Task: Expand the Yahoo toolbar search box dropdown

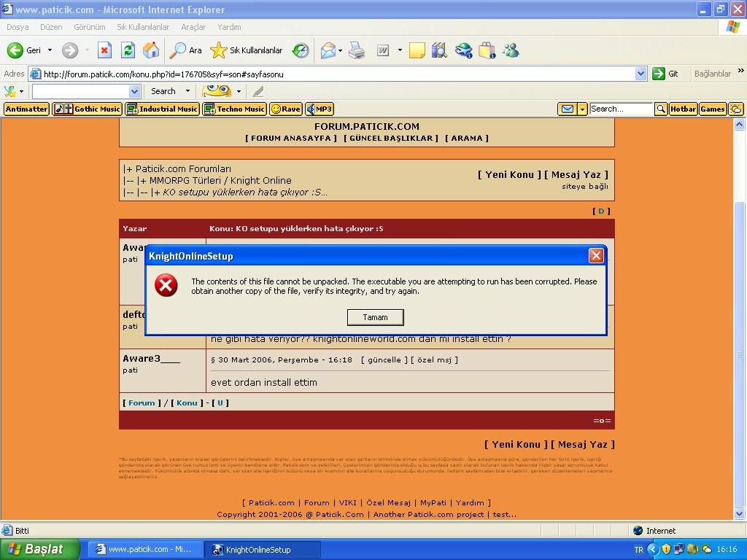Action: 134,91
